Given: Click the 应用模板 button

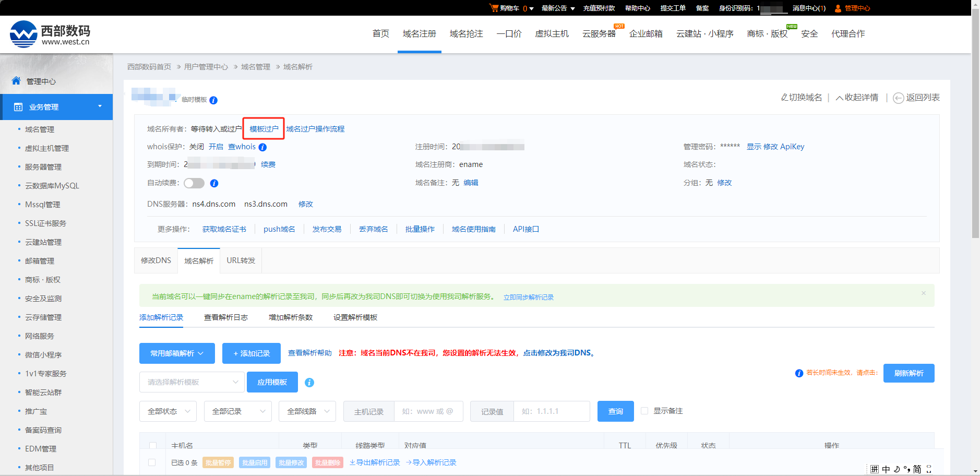Looking at the screenshot, I should click(272, 382).
